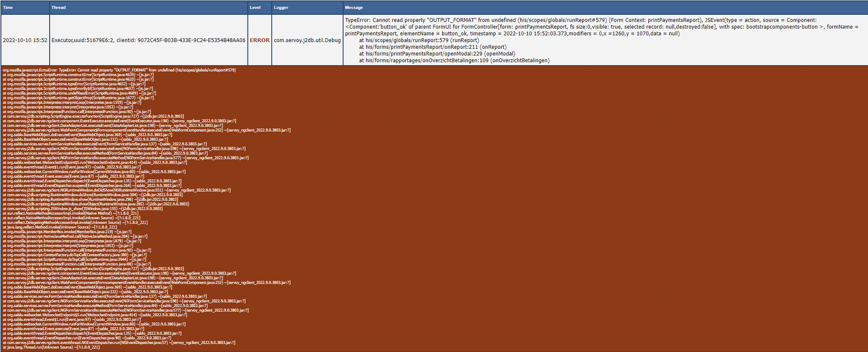Click the NGEventDispatcher.run trace line
Screen dimensions: 868x352
119,343
